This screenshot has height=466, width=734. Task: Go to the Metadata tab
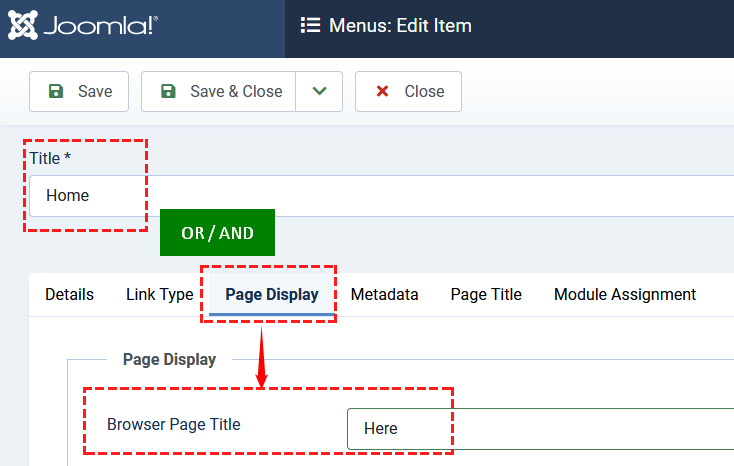click(384, 294)
